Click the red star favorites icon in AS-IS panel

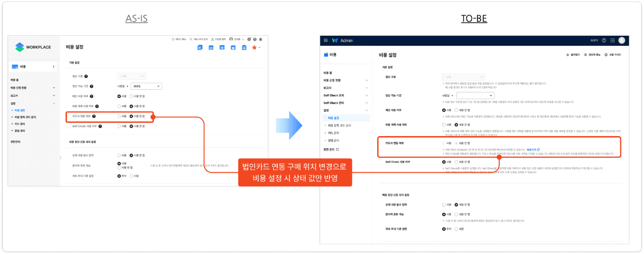(255, 47)
